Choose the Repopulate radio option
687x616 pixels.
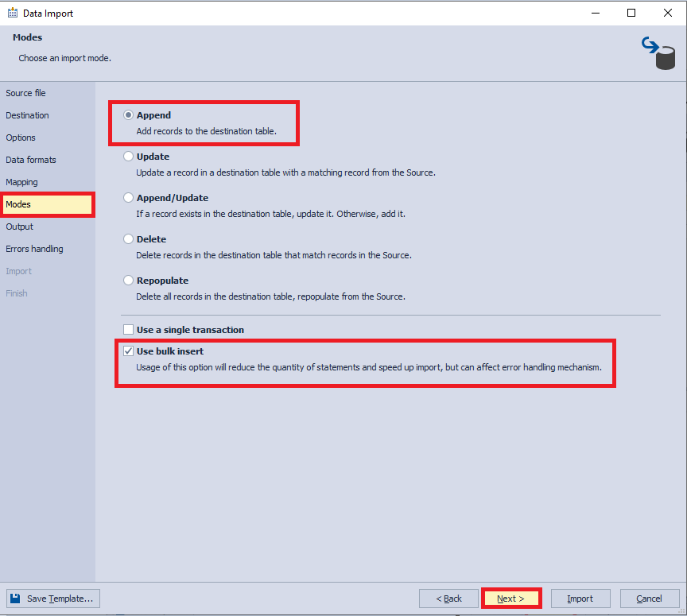point(128,280)
